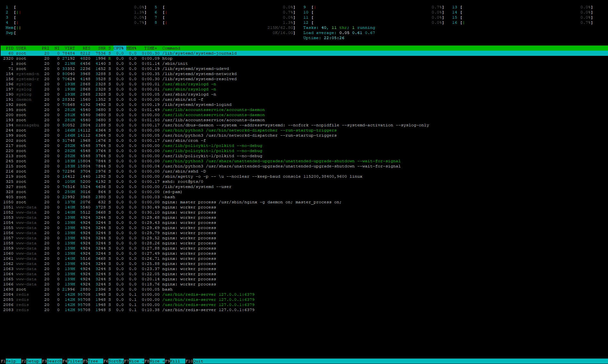Viewport: 608px width, 364px height.
Task: Select unattended-upgrade-shutdown row PID 215
Action: coord(304,166)
